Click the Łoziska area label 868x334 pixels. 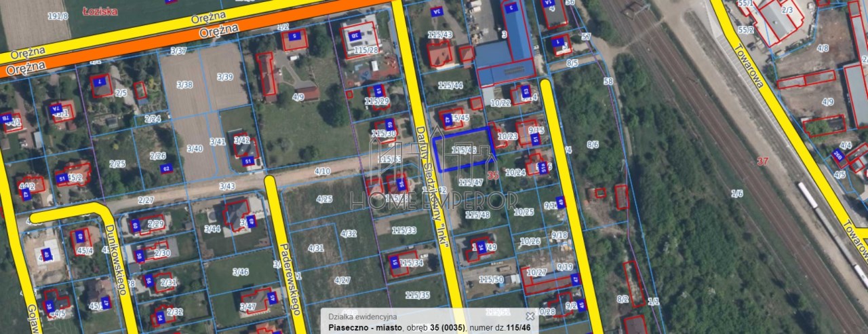pos(100,12)
